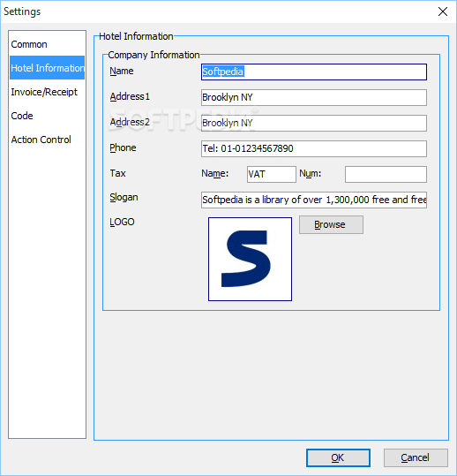Click the Address2 label

130,122
